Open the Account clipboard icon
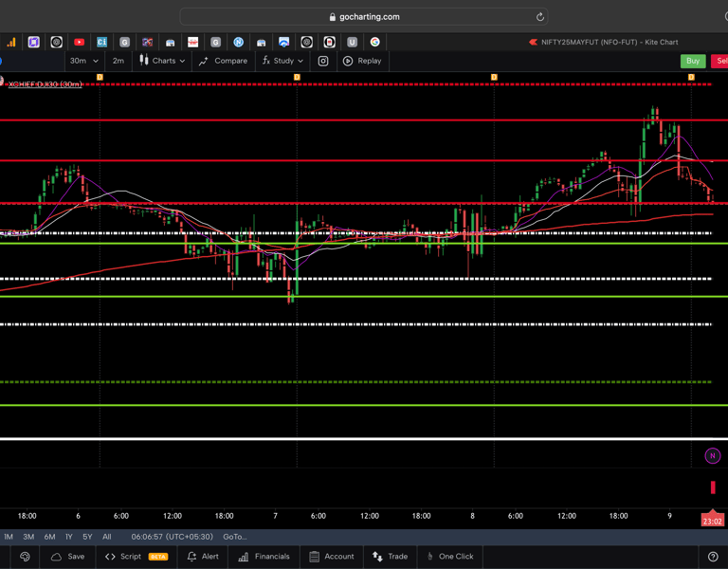728x569 pixels. (314, 557)
